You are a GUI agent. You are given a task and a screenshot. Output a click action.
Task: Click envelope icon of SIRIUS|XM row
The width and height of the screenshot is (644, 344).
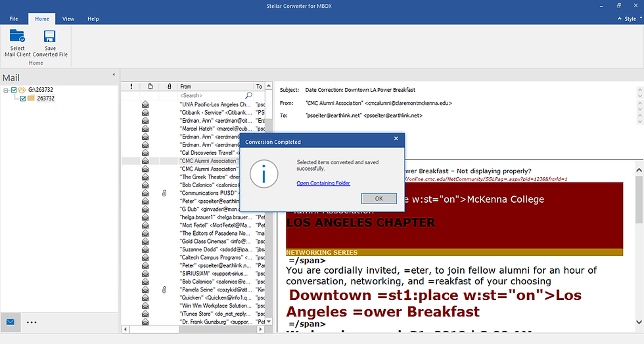tap(145, 274)
